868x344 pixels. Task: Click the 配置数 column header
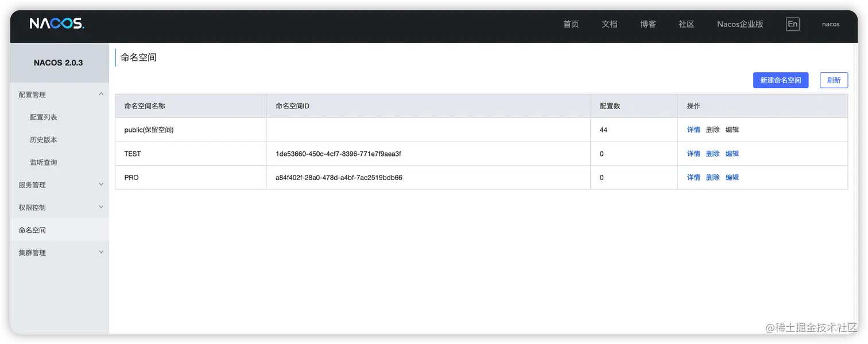click(x=634, y=106)
